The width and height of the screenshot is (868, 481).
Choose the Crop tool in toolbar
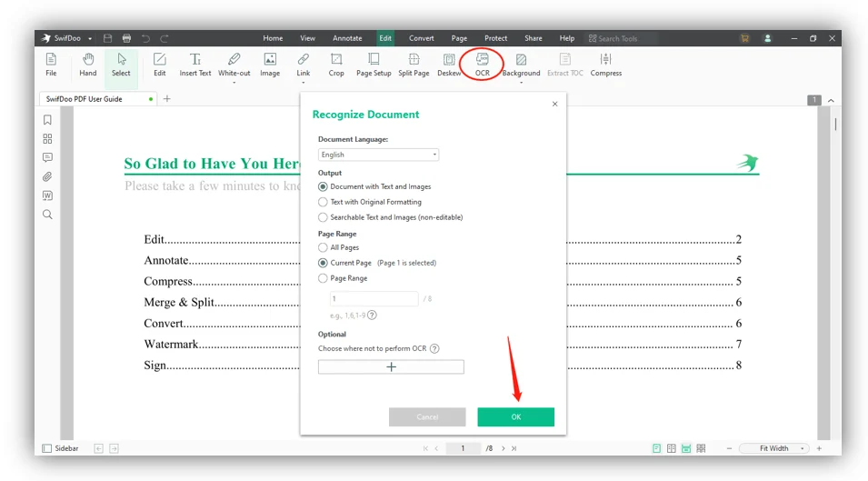point(336,65)
